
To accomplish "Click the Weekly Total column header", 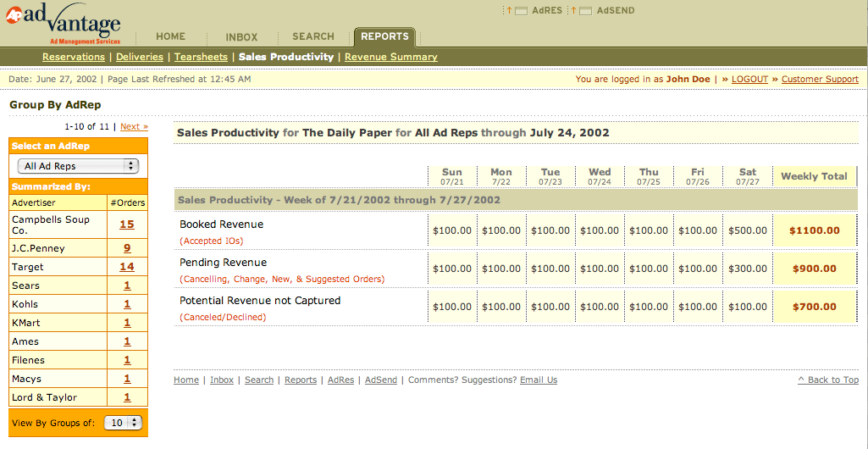I will coord(814,176).
